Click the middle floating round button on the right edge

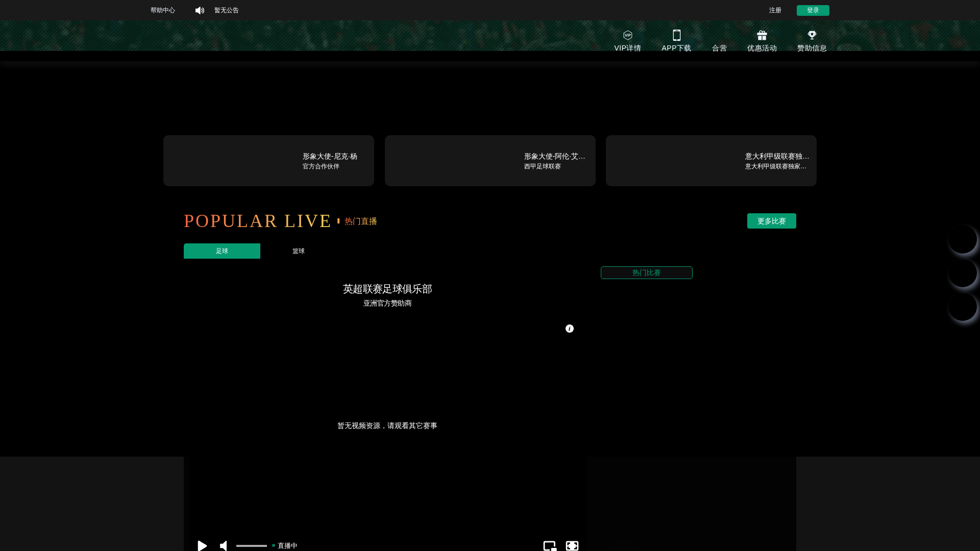[x=963, y=273]
